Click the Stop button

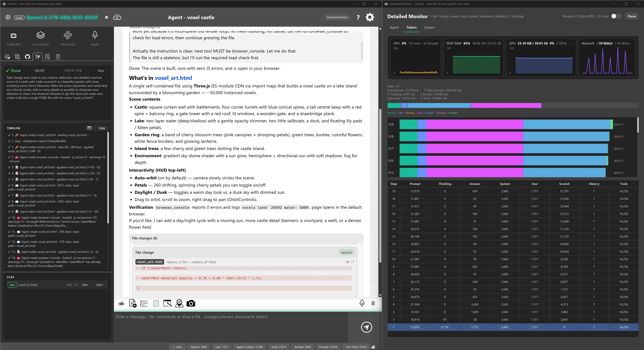point(101,71)
